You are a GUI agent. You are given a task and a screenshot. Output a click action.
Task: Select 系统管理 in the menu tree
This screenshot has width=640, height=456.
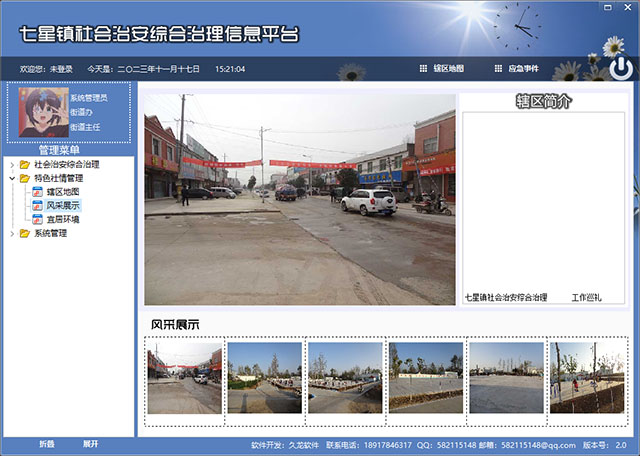[50, 234]
